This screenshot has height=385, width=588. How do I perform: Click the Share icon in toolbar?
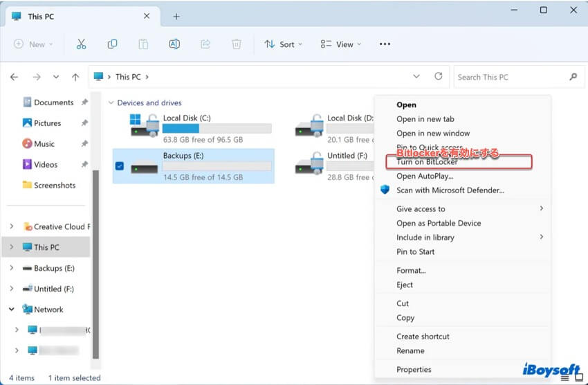coord(205,44)
